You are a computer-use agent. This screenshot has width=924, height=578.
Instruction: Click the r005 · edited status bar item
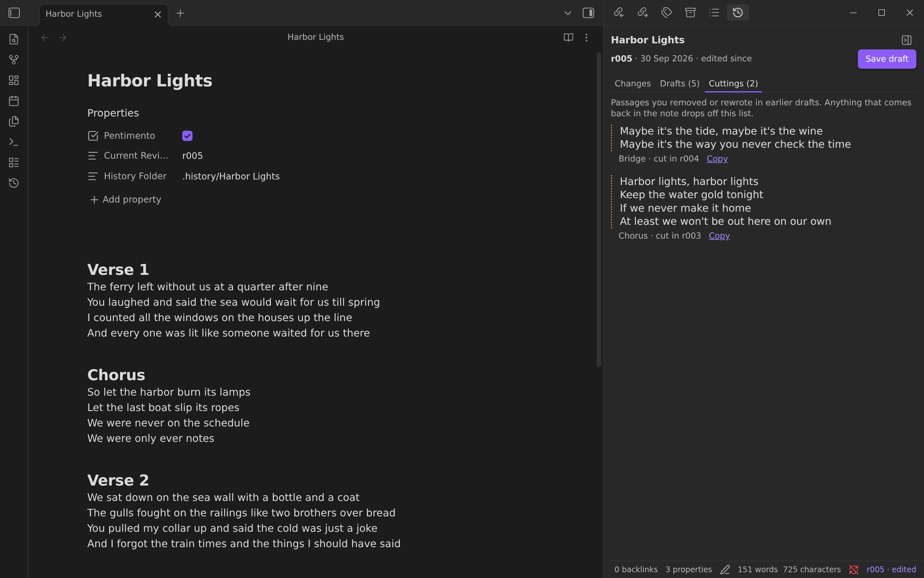point(891,570)
